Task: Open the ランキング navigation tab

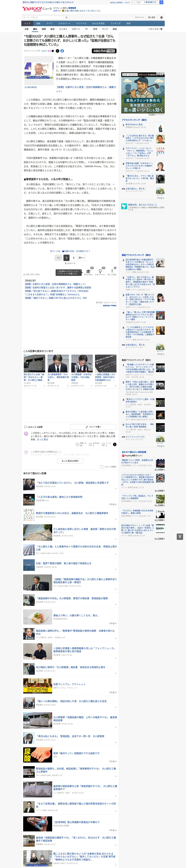Action: [115, 24]
